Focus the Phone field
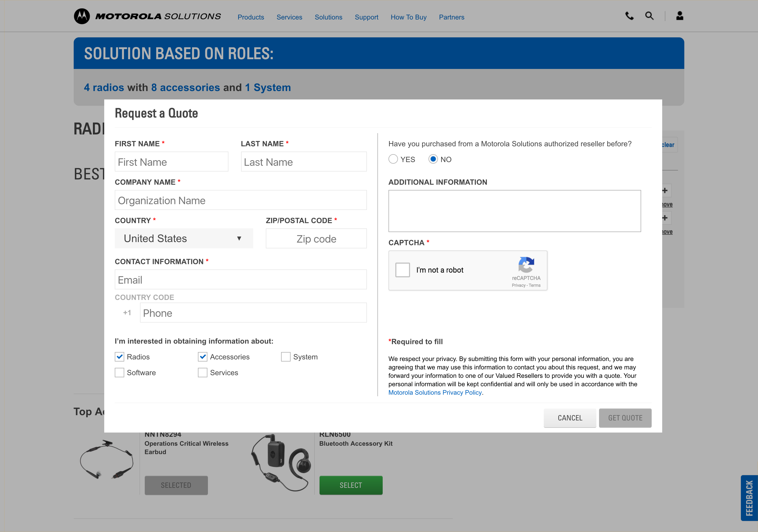This screenshot has width=758, height=532. (x=253, y=313)
